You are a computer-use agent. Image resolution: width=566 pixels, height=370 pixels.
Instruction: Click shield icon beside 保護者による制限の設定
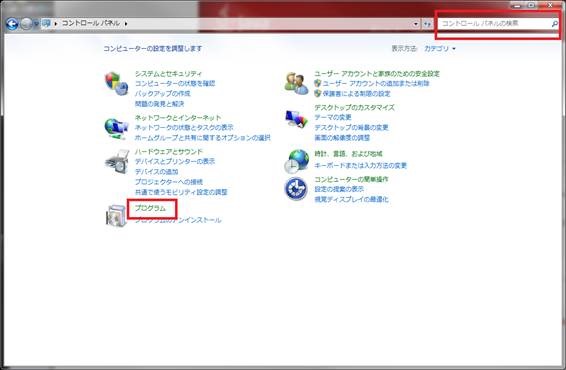pyautogui.click(x=317, y=93)
